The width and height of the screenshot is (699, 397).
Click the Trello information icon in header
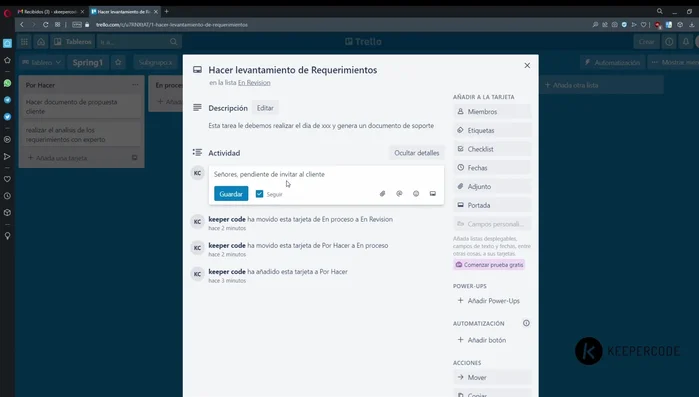(x=669, y=42)
